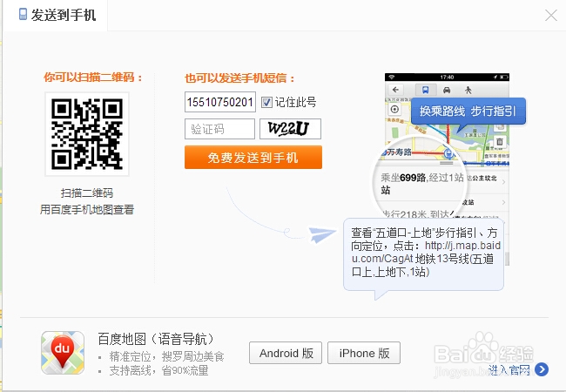Click the 免费发送到手机 button

[253, 158]
